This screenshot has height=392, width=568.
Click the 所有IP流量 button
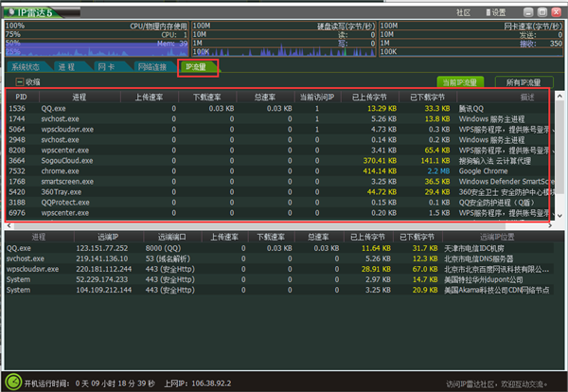click(524, 82)
